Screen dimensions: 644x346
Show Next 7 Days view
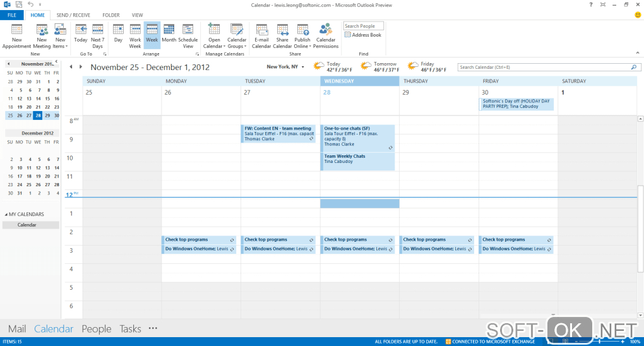click(97, 36)
